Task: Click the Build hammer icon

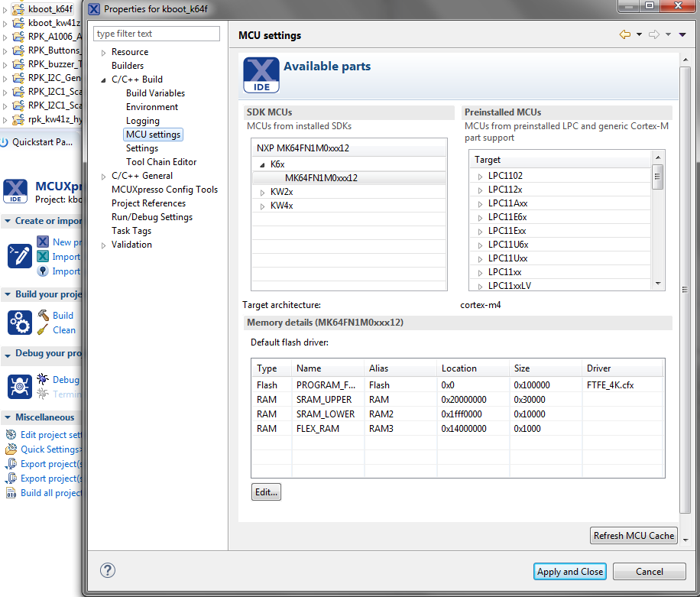Action: [44, 315]
